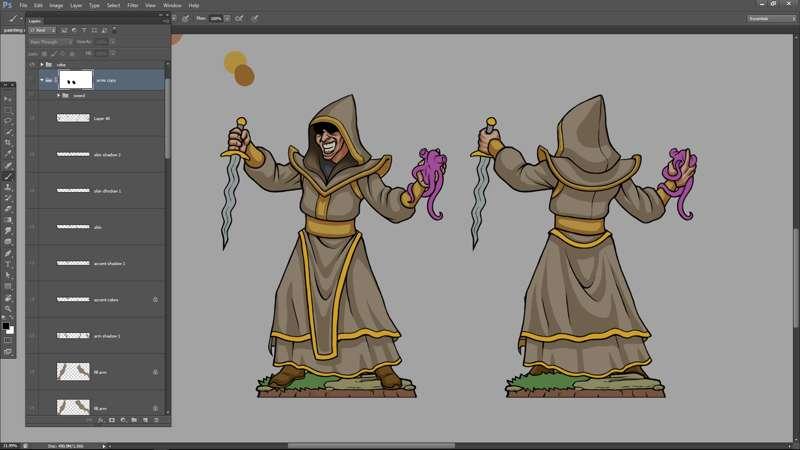Toggle visibility of skin layer
Screen dimensions: 800x450
[x=33, y=227]
